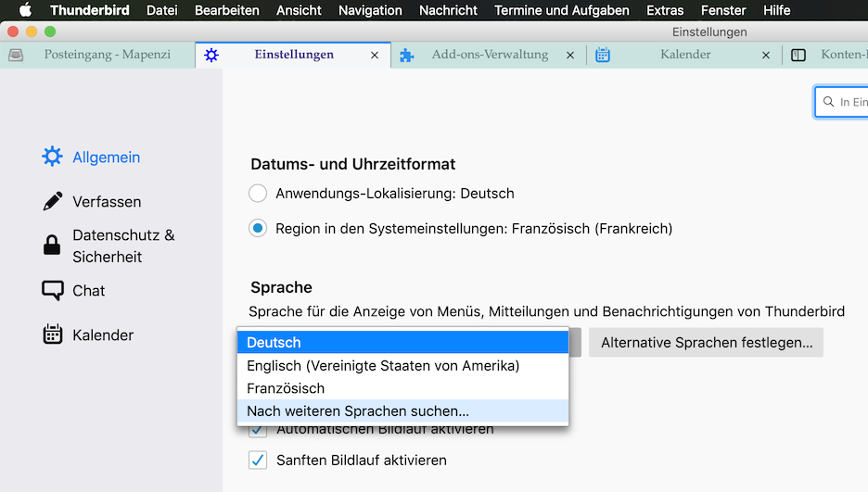
Task: Open the Apple menu
Action: coord(25,10)
